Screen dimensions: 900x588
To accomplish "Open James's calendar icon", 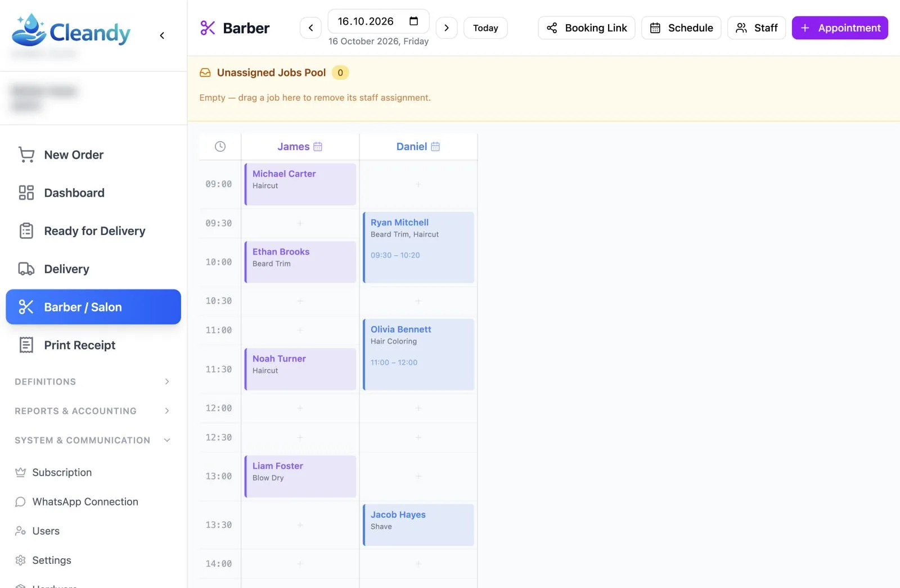I will coord(318,147).
